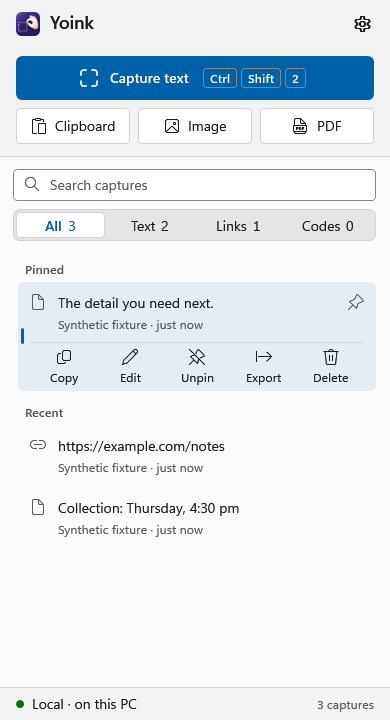Click the Yoink app logo

[28, 24]
